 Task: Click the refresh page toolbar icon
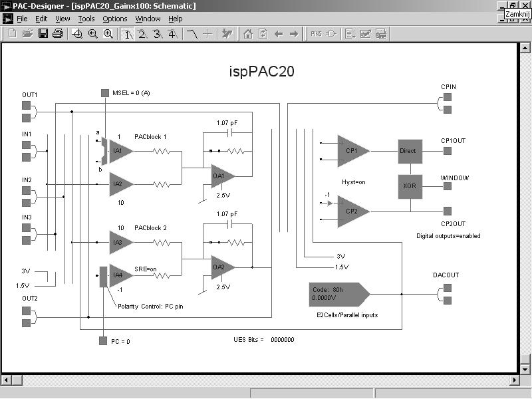[263, 34]
